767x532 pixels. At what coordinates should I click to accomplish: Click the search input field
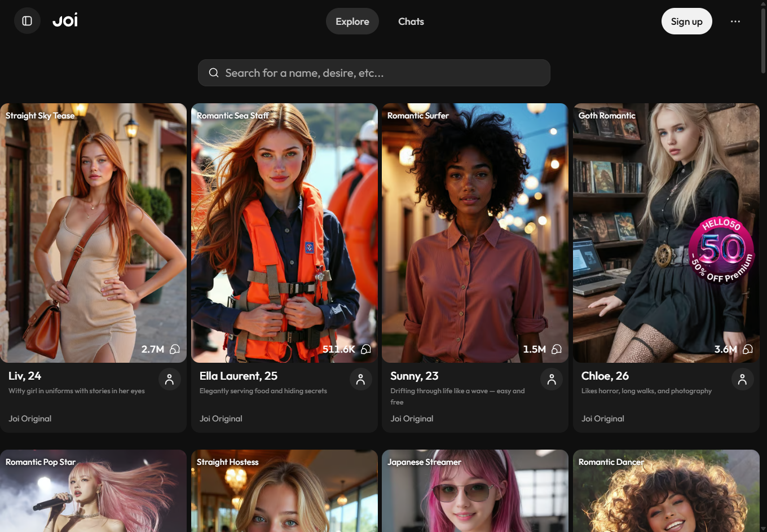[373, 73]
